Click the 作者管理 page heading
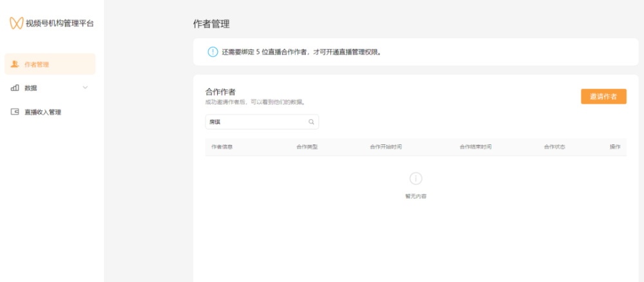 pos(211,24)
